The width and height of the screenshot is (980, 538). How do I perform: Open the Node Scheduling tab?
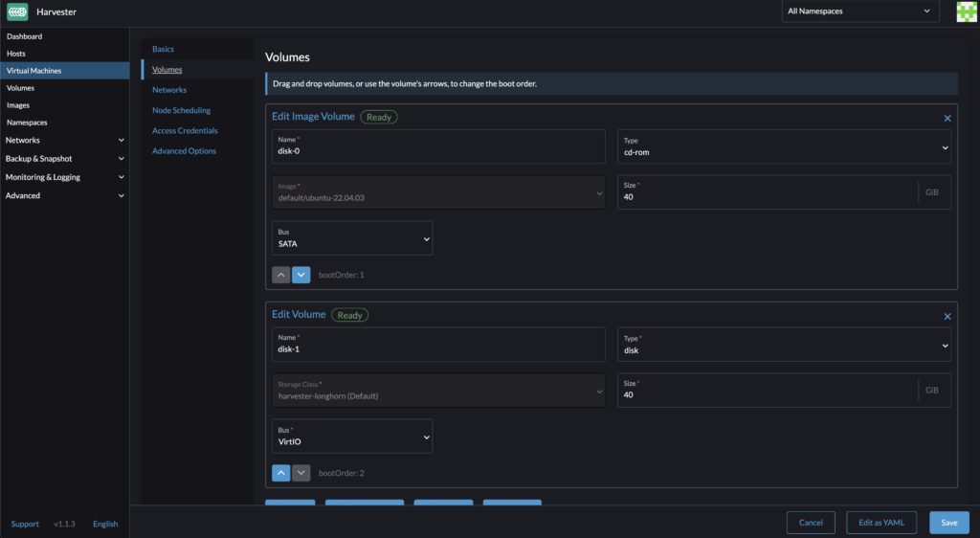pyautogui.click(x=181, y=110)
